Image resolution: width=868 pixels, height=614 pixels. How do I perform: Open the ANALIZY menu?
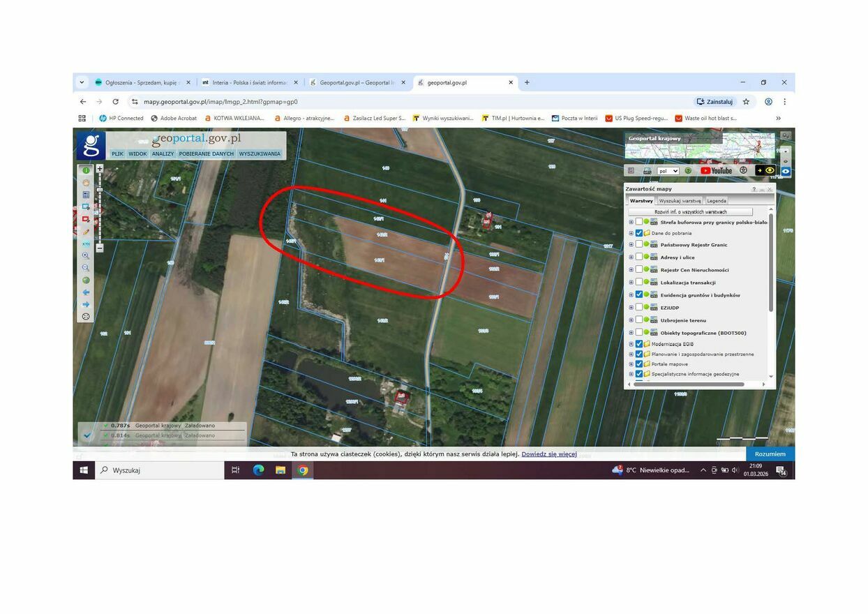coord(163,154)
